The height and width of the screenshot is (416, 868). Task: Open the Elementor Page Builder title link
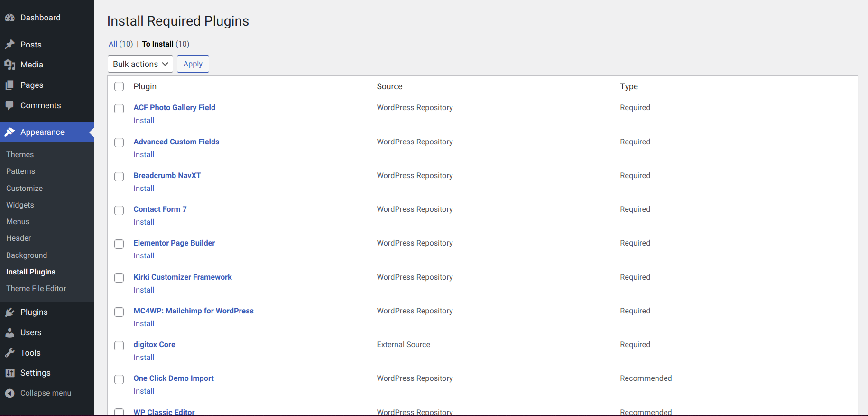[x=174, y=243]
